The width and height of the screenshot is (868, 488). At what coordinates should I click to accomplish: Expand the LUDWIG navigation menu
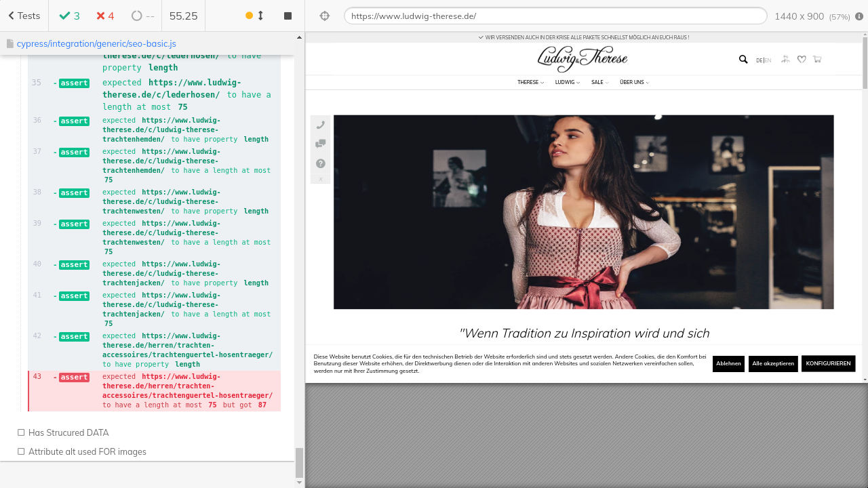point(567,82)
